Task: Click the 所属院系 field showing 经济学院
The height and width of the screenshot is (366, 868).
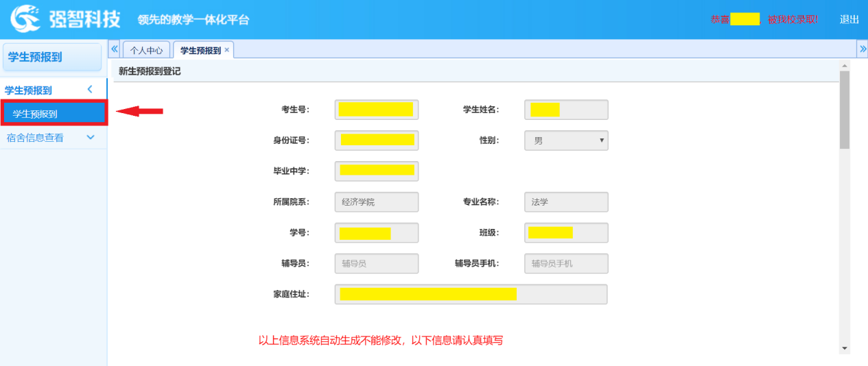Action: pyautogui.click(x=377, y=202)
